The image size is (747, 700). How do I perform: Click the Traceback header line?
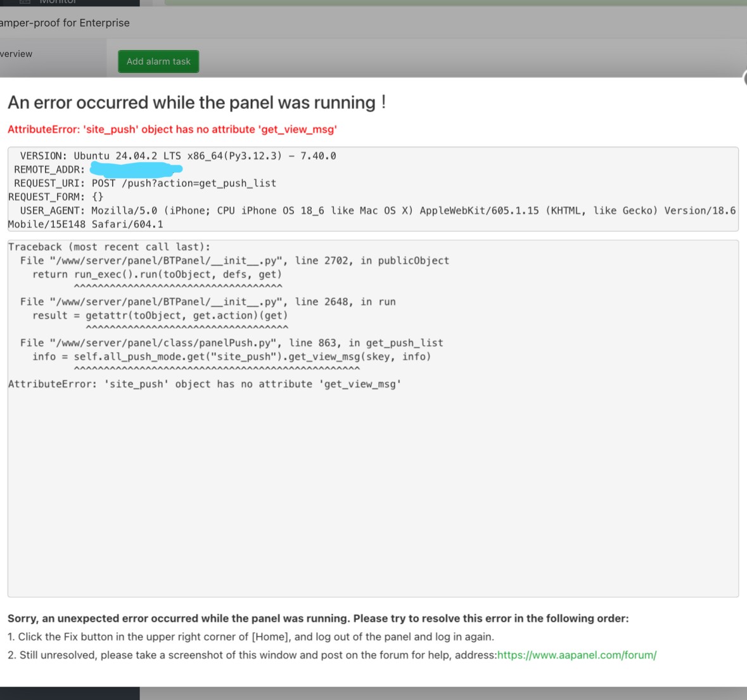pyautogui.click(x=108, y=247)
